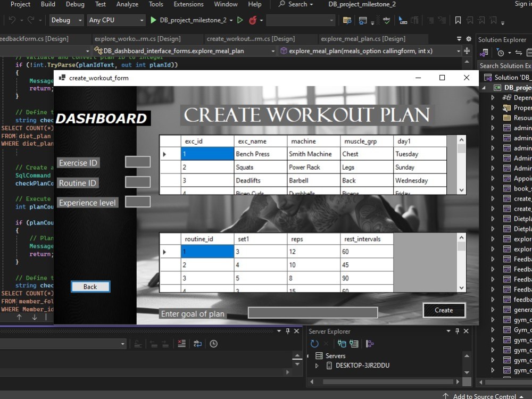Viewport: 532px width, 399px height.
Task: Click the down arrow navigation icon below code
Action: point(34,317)
